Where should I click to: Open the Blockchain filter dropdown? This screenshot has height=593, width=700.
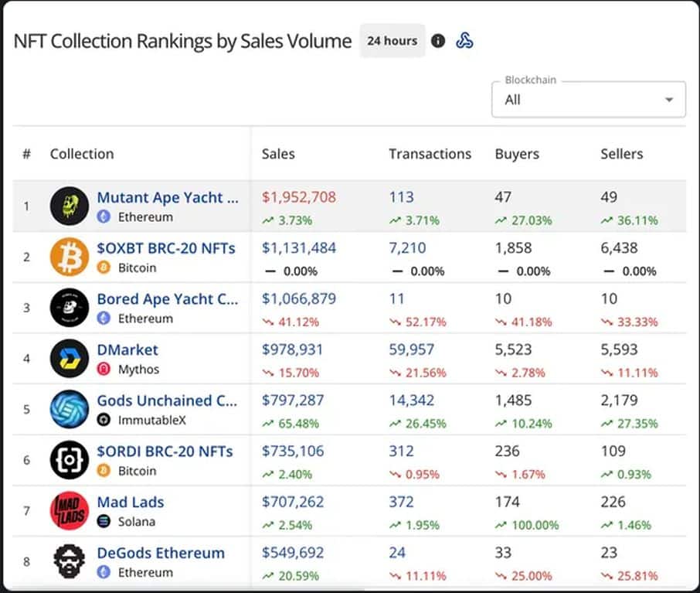(x=589, y=99)
